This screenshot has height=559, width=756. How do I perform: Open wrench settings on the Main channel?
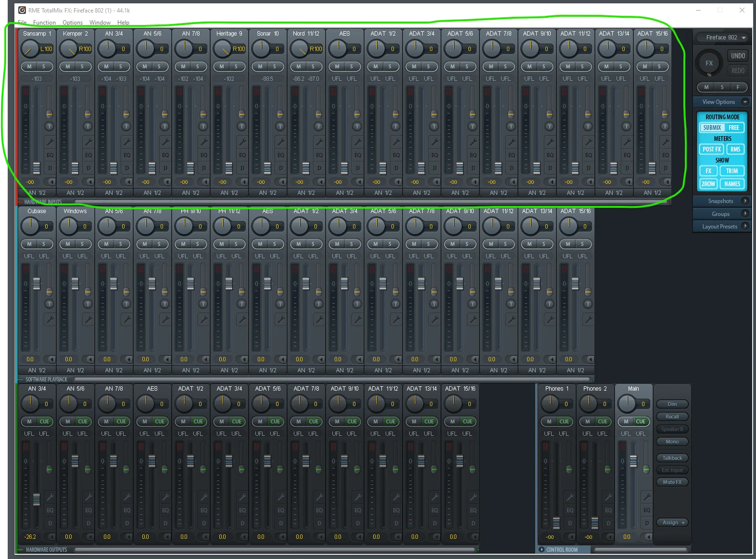click(647, 497)
